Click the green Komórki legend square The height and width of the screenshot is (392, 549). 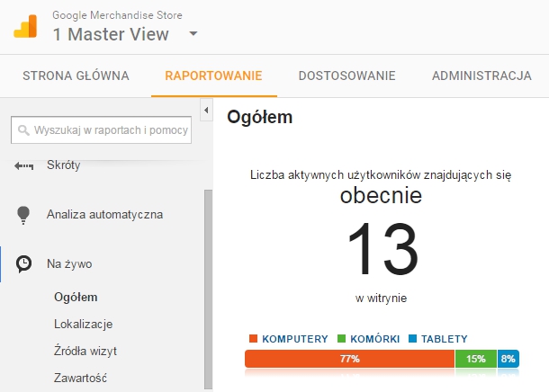click(341, 339)
